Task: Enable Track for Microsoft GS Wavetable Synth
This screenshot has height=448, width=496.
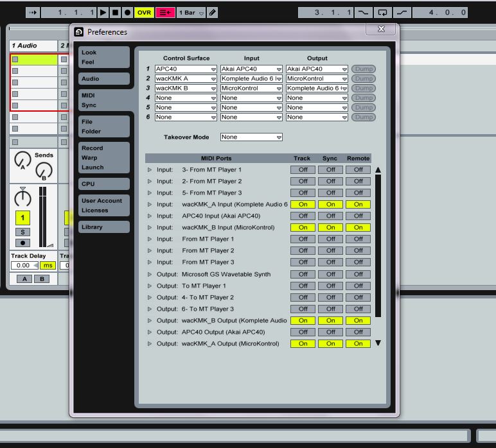Action: coord(303,274)
